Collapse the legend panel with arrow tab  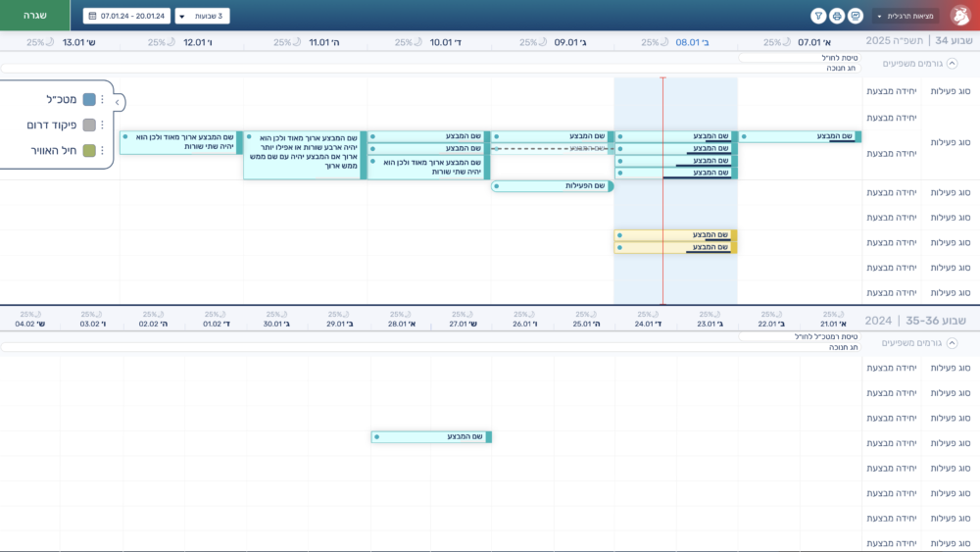(x=118, y=102)
